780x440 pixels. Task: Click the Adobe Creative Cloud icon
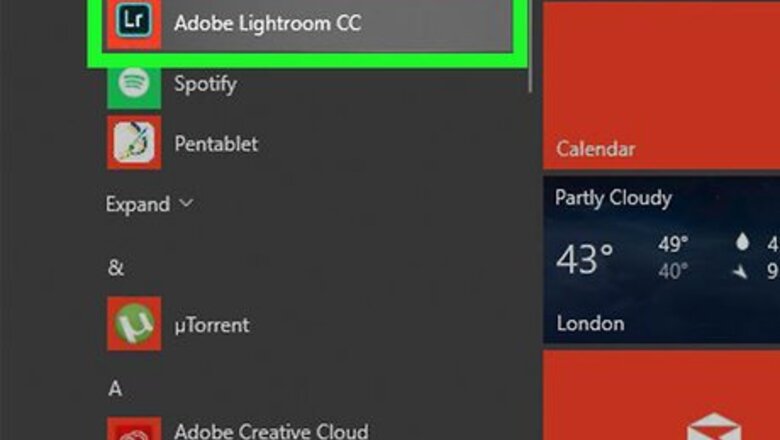(134, 428)
